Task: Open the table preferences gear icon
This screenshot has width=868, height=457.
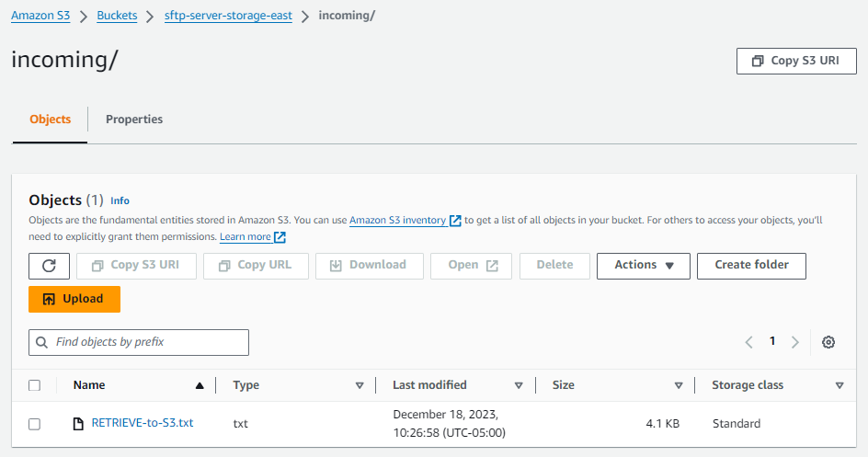Action: coord(828,342)
